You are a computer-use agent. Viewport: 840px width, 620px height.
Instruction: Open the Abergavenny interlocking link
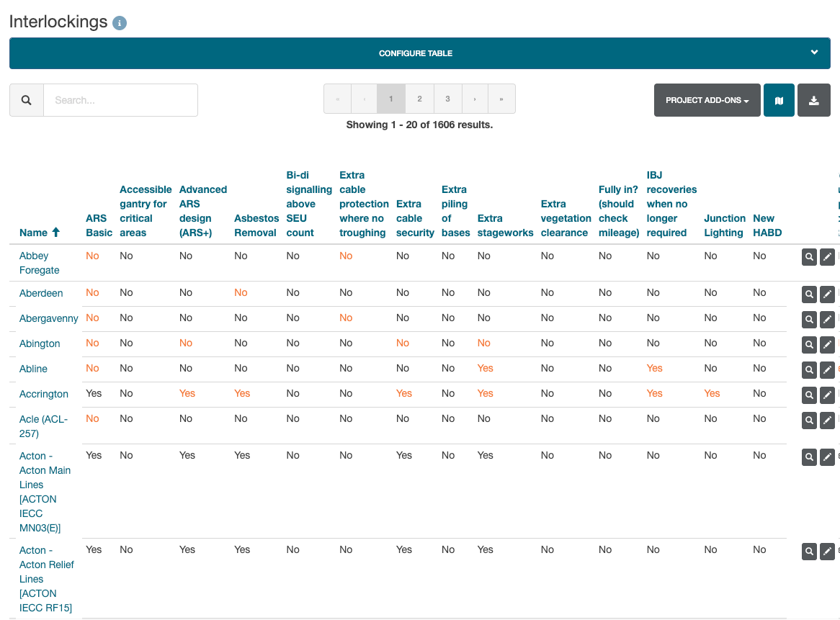[48, 318]
